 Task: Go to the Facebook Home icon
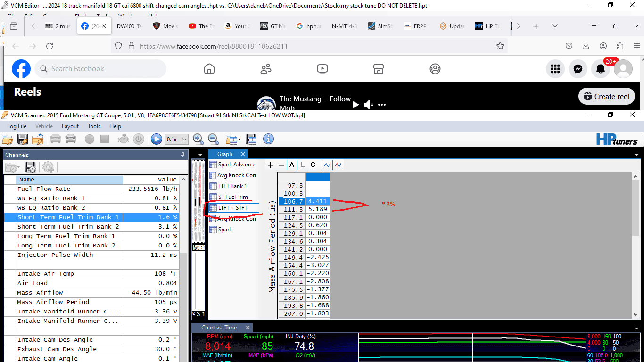pos(209,69)
